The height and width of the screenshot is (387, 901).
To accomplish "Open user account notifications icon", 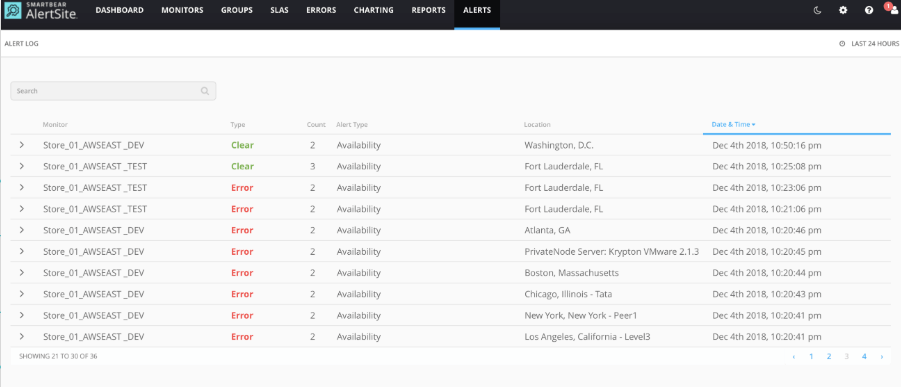I will click(x=893, y=10).
